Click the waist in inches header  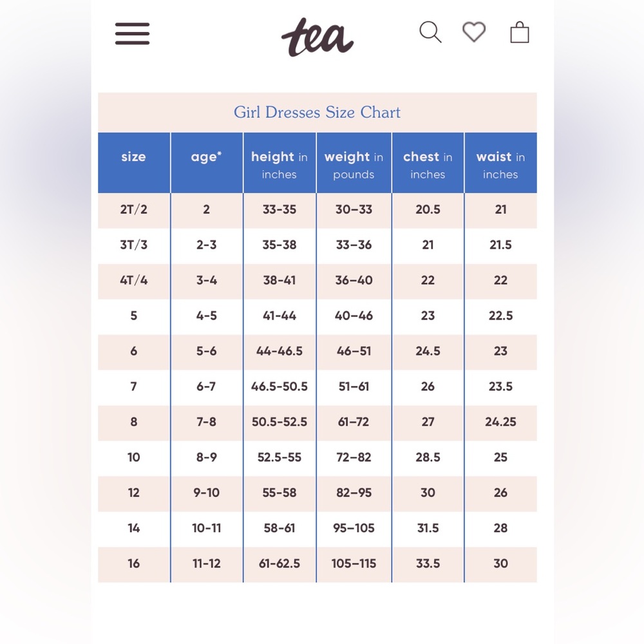point(500,163)
